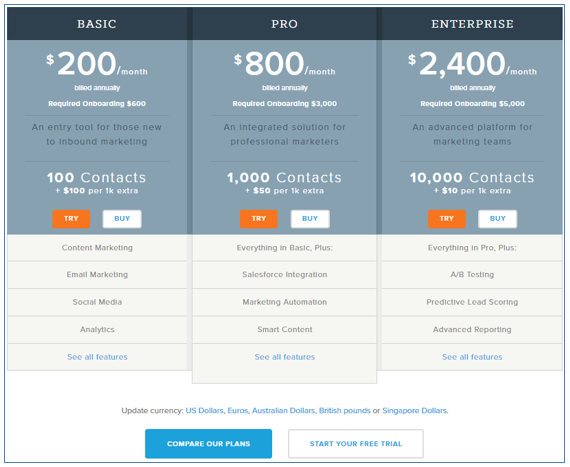Image resolution: width=570 pixels, height=467 pixels.
Task: Click Everything in Pro, Plus: row
Action: [x=472, y=248]
